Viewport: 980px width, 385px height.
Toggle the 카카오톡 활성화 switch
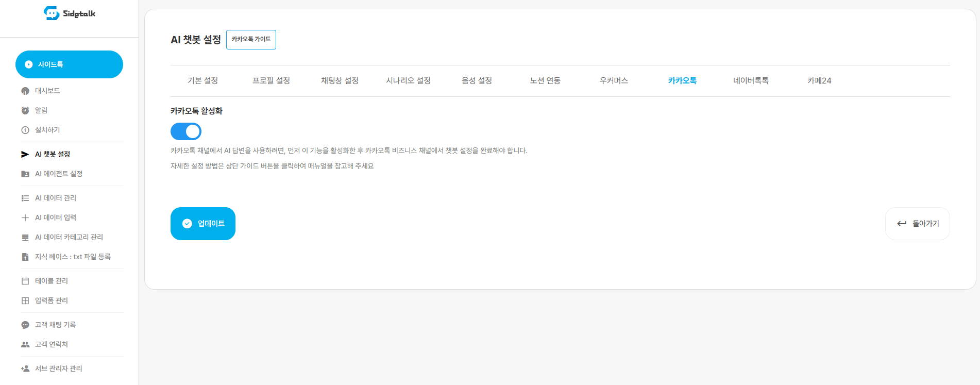tap(186, 131)
